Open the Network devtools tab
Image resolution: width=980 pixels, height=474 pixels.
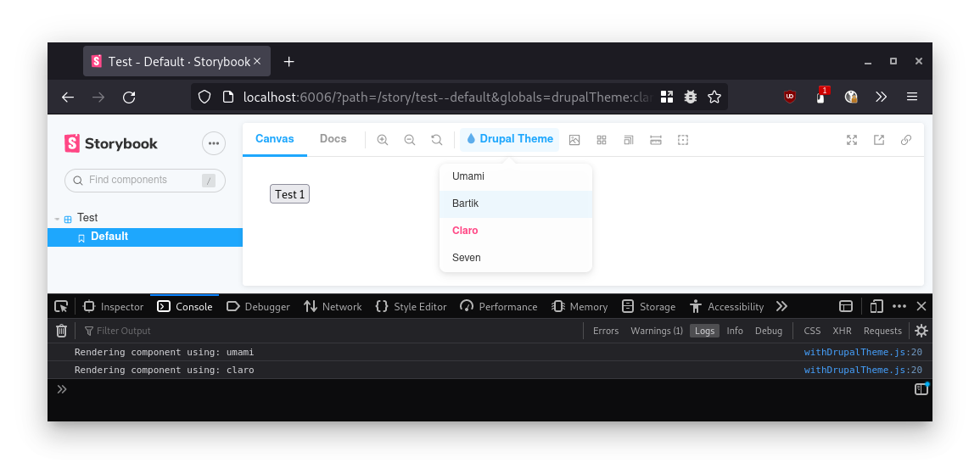point(333,307)
